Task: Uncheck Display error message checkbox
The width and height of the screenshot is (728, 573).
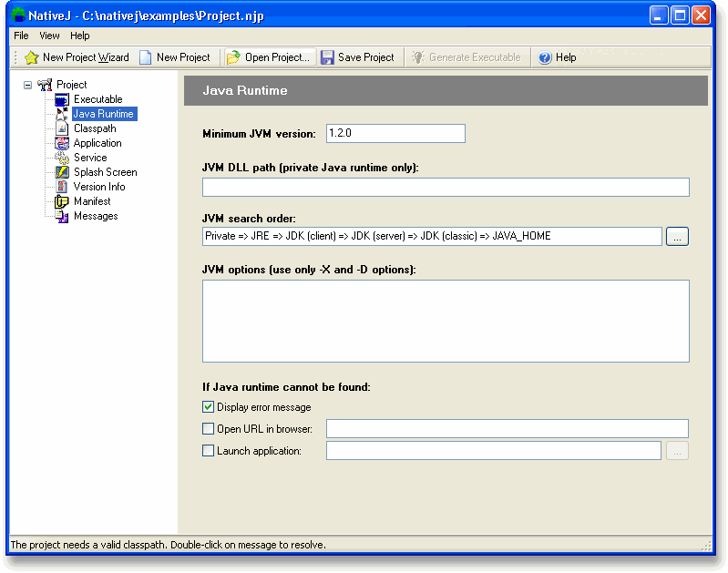Action: coord(209,407)
